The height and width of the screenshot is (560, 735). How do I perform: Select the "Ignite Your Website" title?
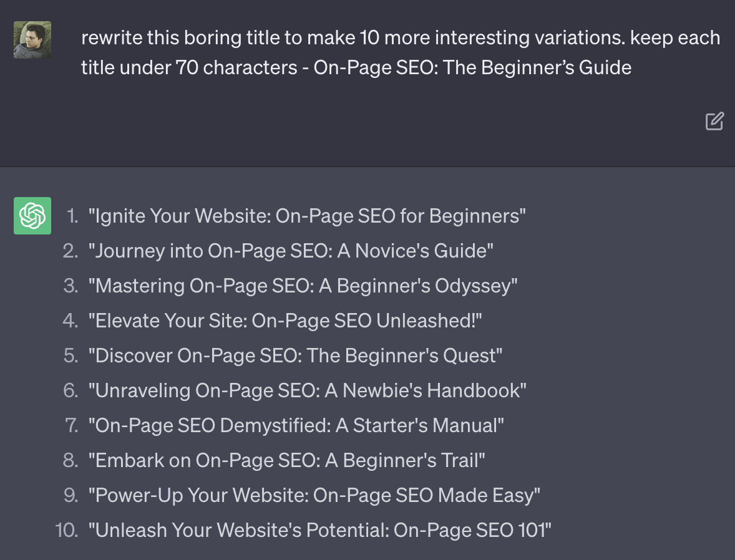click(x=307, y=216)
